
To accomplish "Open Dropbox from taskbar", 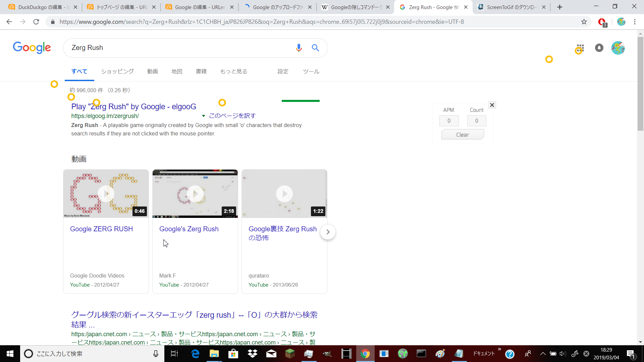I will pyautogui.click(x=252, y=354).
